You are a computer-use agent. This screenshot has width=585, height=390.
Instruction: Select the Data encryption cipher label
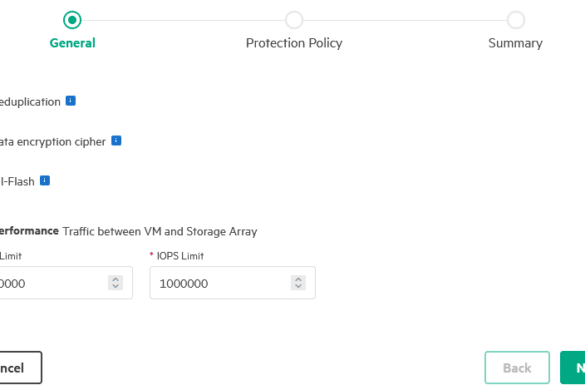tap(53, 142)
